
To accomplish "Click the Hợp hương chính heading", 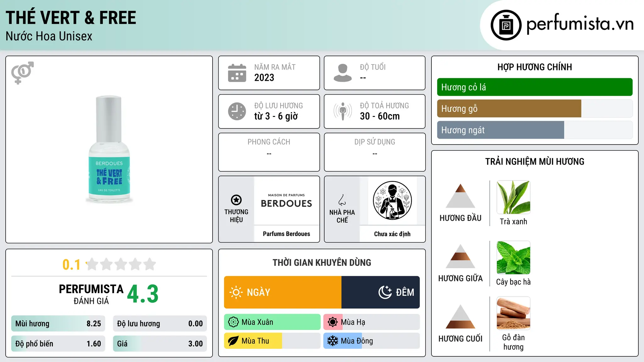I will [535, 67].
